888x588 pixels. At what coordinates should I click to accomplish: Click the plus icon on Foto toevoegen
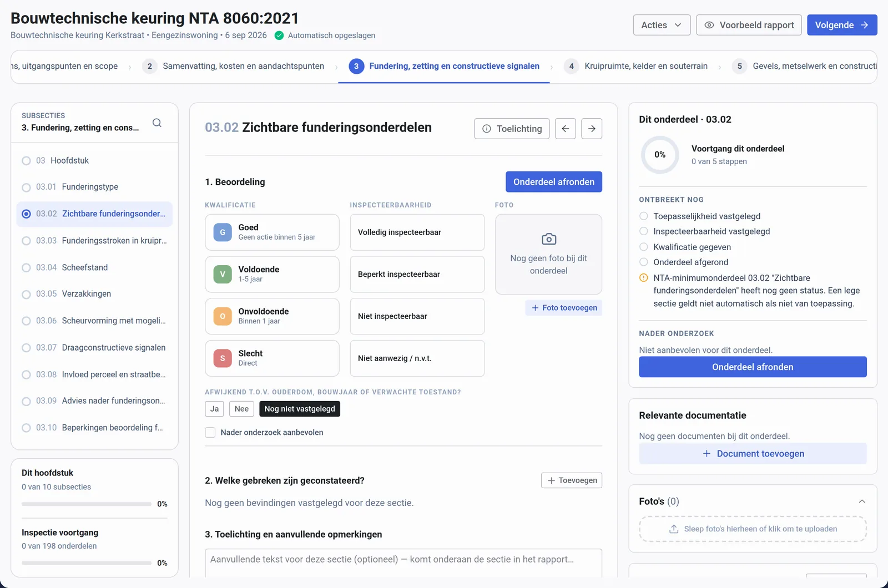pos(535,308)
